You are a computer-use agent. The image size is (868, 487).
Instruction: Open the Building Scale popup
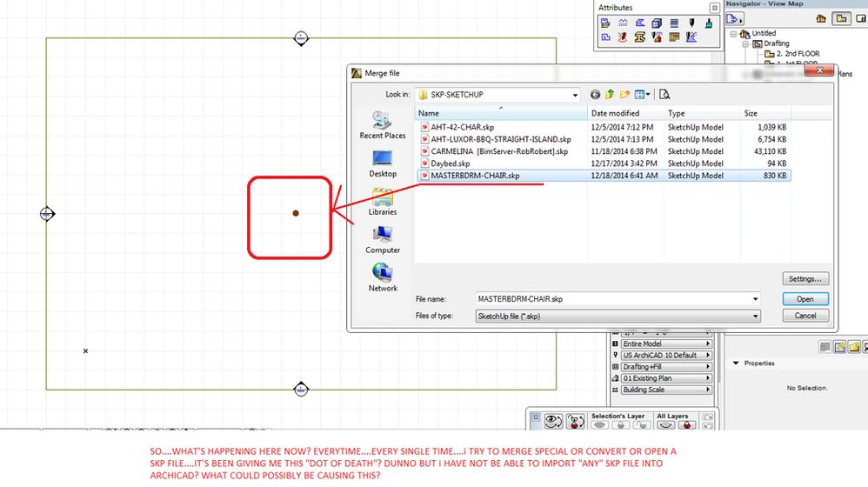(666, 390)
